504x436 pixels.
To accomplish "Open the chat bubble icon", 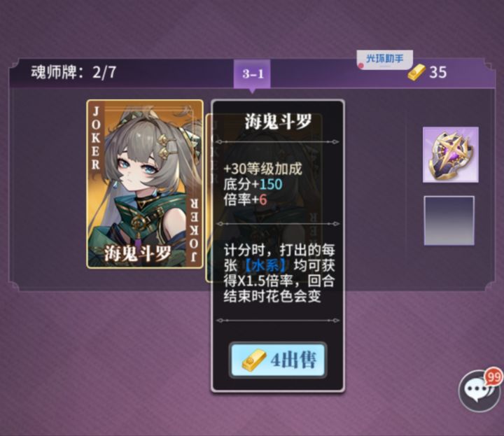I will pos(478,391).
